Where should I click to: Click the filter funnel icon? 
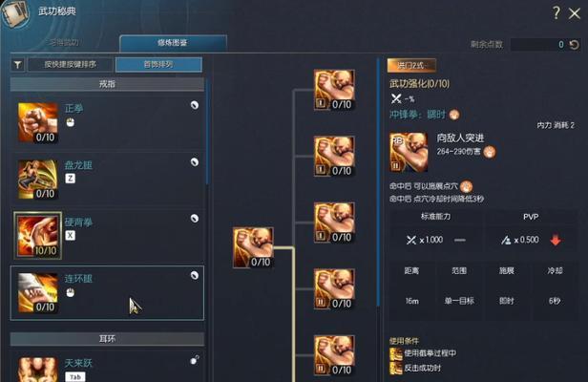point(17,65)
